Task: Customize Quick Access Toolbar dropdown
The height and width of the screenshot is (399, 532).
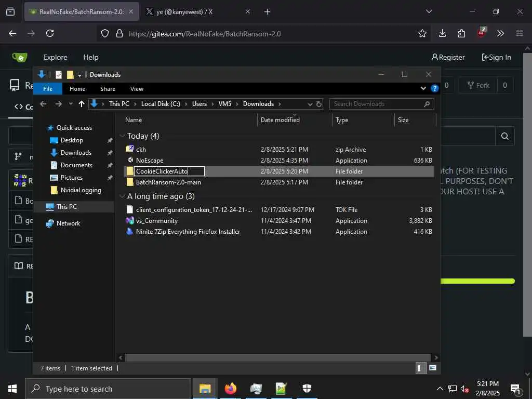Action: [79, 75]
